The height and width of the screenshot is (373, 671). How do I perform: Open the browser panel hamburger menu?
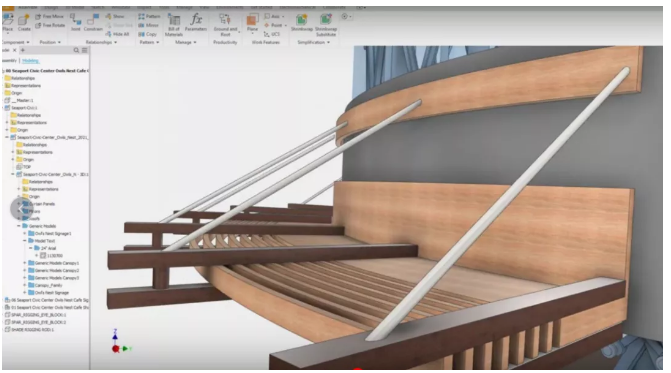(85, 50)
